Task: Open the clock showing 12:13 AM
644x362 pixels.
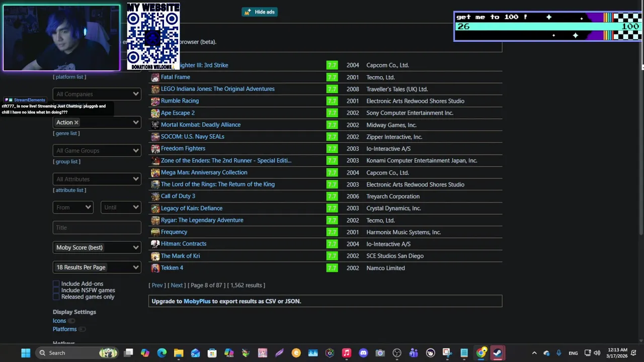Action: pos(617,353)
